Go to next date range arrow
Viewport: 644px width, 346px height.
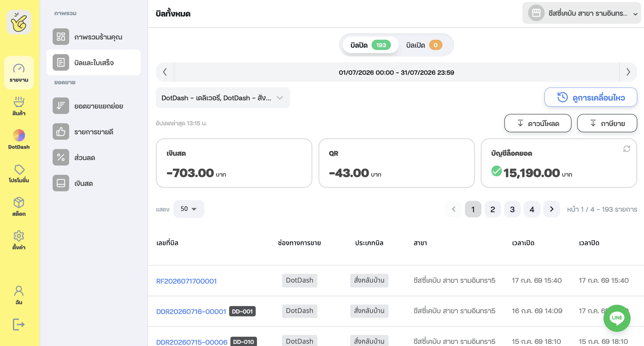[x=628, y=72]
